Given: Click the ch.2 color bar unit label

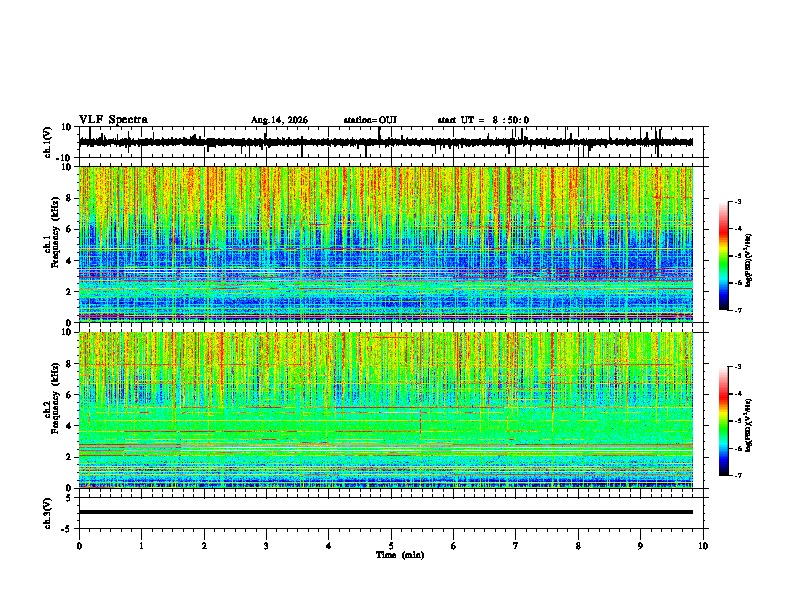Looking at the screenshot, I should pos(749,425).
